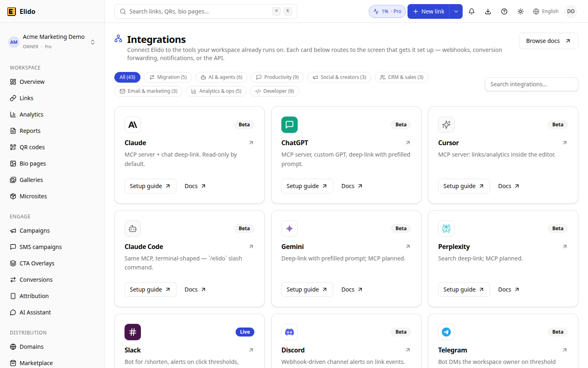
Task: Open Setup guide for Claude
Action: click(x=150, y=186)
